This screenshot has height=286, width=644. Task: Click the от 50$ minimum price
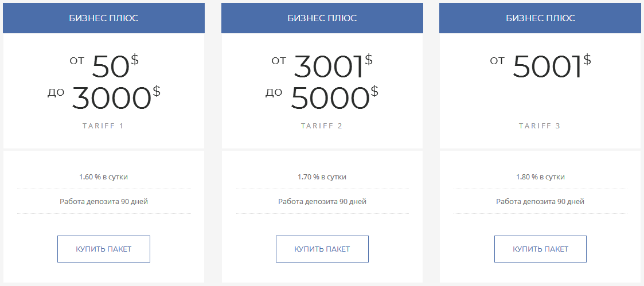click(104, 66)
